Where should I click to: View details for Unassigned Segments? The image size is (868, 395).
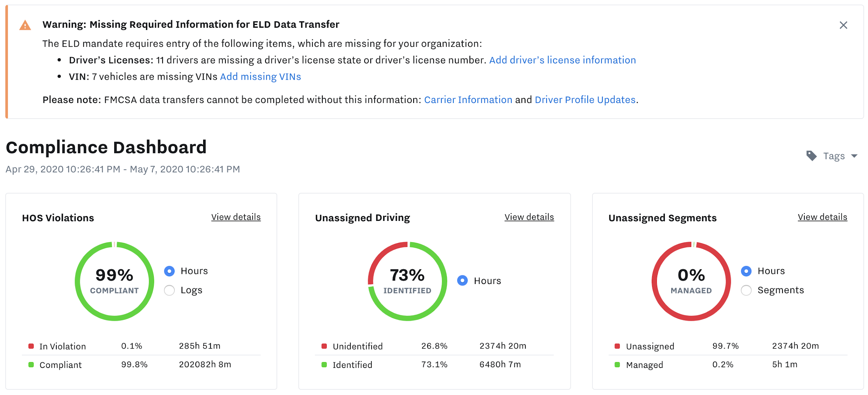pos(822,217)
